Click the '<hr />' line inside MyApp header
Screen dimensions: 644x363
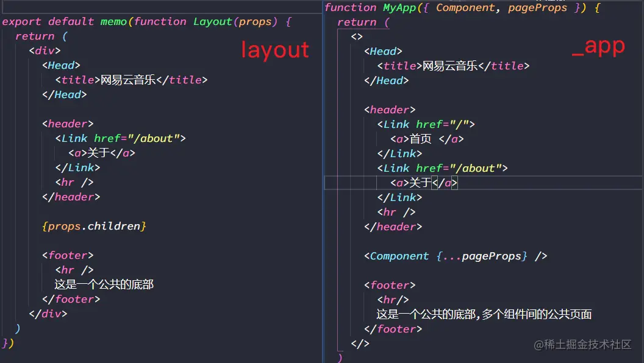click(x=396, y=212)
